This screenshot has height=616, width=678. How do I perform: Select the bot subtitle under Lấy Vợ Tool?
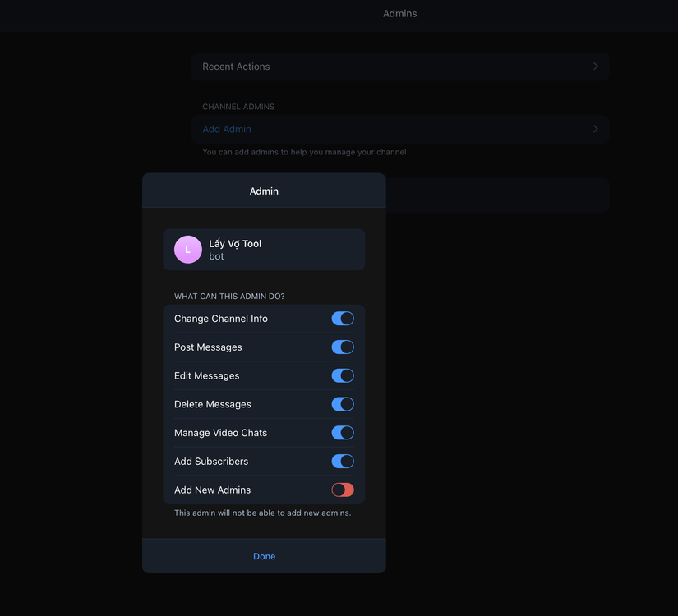point(215,256)
